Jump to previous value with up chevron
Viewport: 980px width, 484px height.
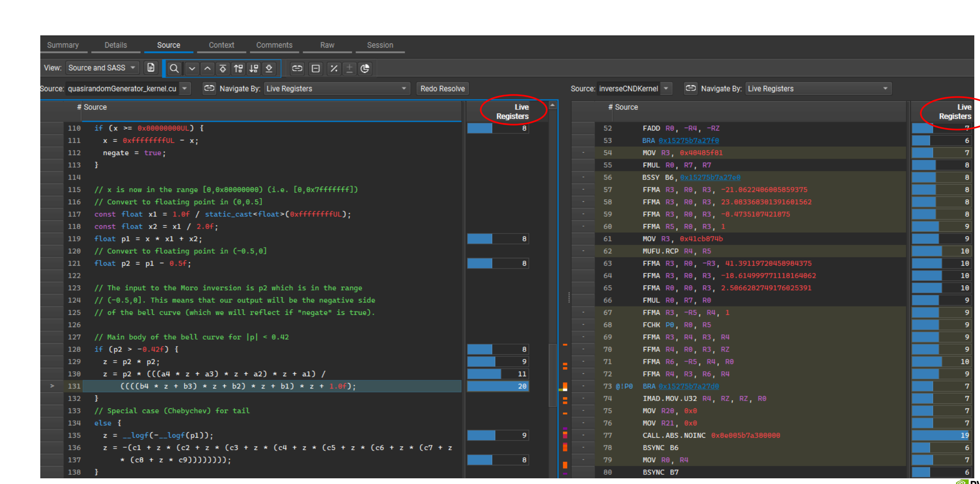click(207, 68)
